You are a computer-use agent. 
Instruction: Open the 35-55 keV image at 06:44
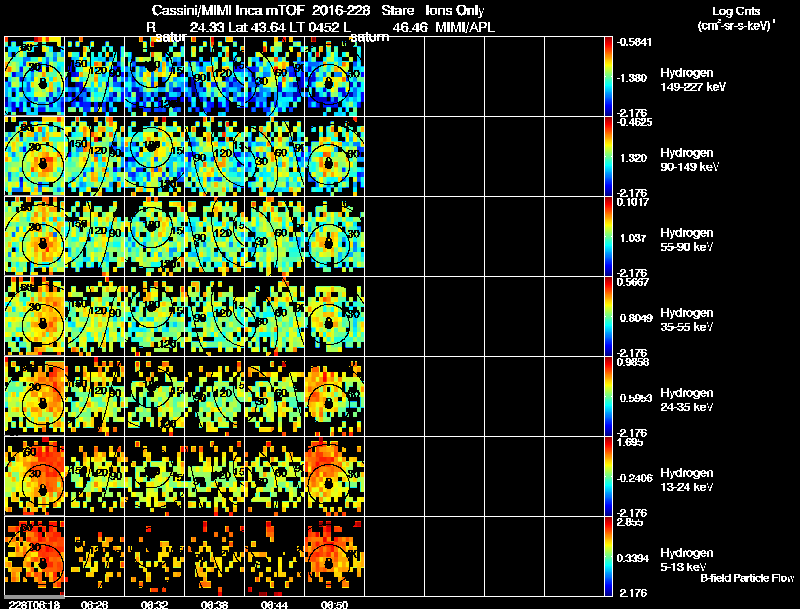pos(274,317)
